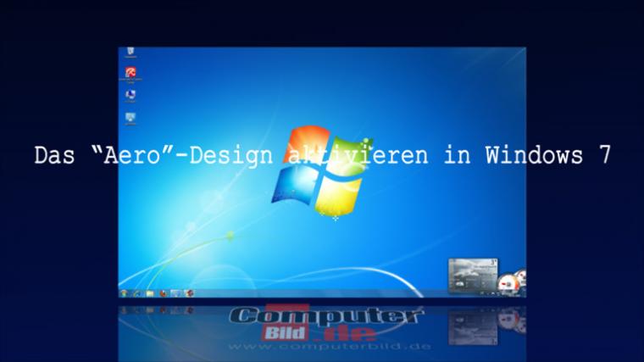
Task: Click the weather gadget on the desktop
Action: (473, 275)
